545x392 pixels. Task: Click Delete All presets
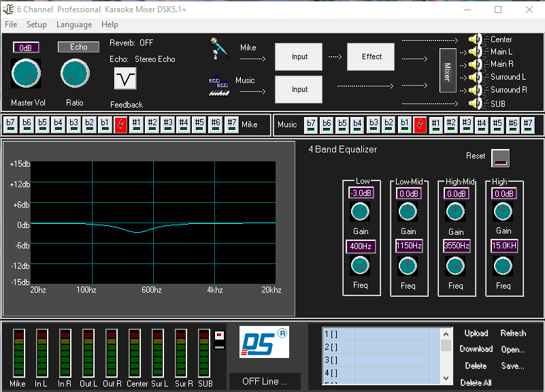(x=476, y=382)
